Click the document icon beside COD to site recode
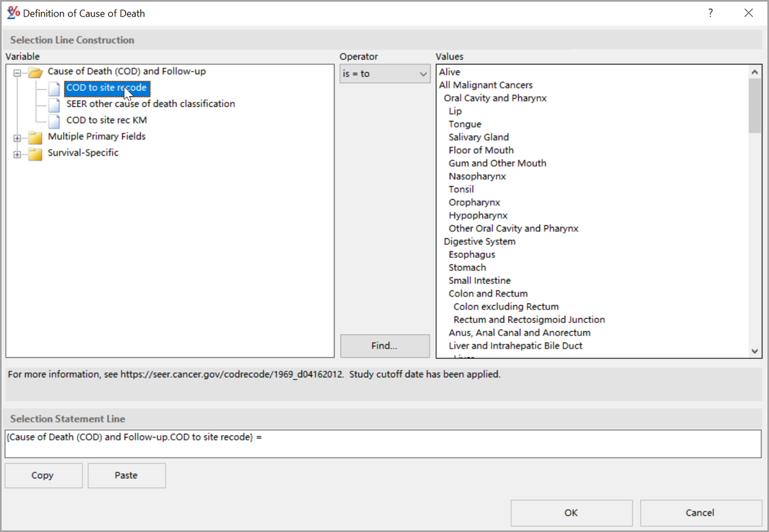 (54, 88)
